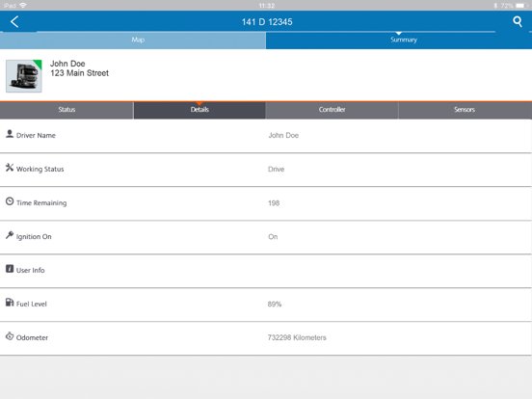
Task: Open the Sensors tab
Action: point(465,110)
